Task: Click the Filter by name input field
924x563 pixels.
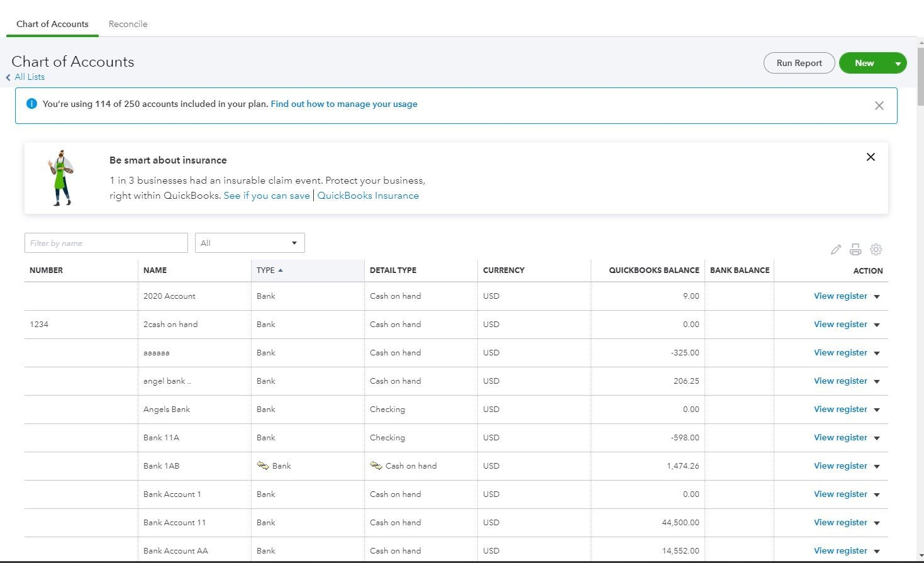Action: click(x=106, y=243)
